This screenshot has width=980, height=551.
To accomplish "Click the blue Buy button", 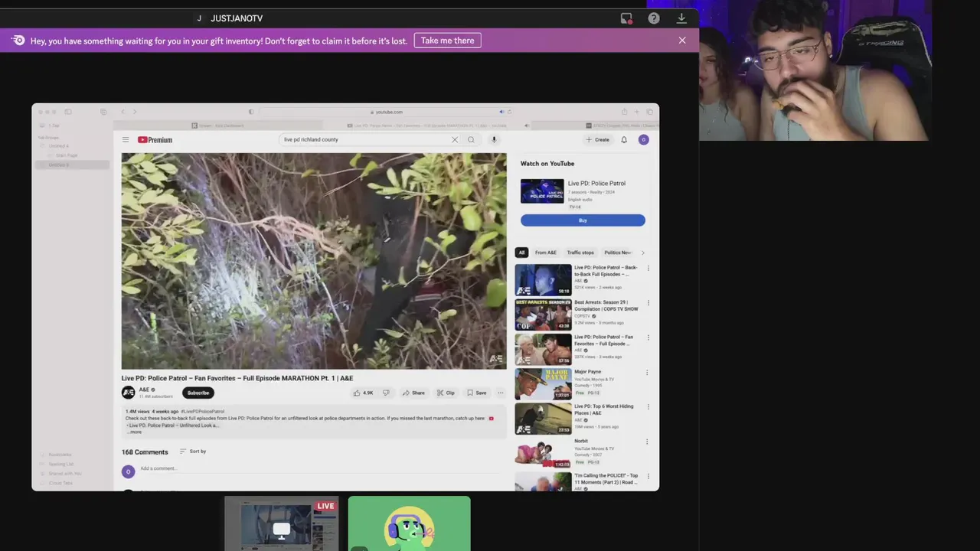I will click(583, 220).
